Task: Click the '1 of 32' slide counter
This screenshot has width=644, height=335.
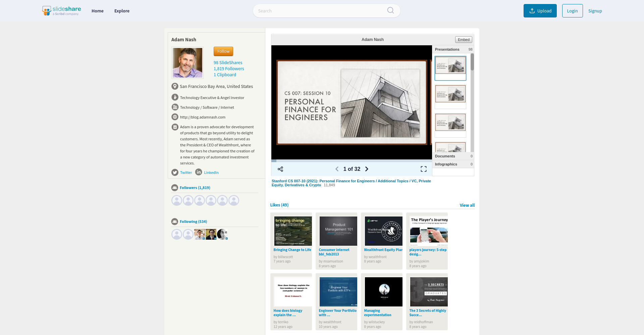Action: click(x=352, y=169)
